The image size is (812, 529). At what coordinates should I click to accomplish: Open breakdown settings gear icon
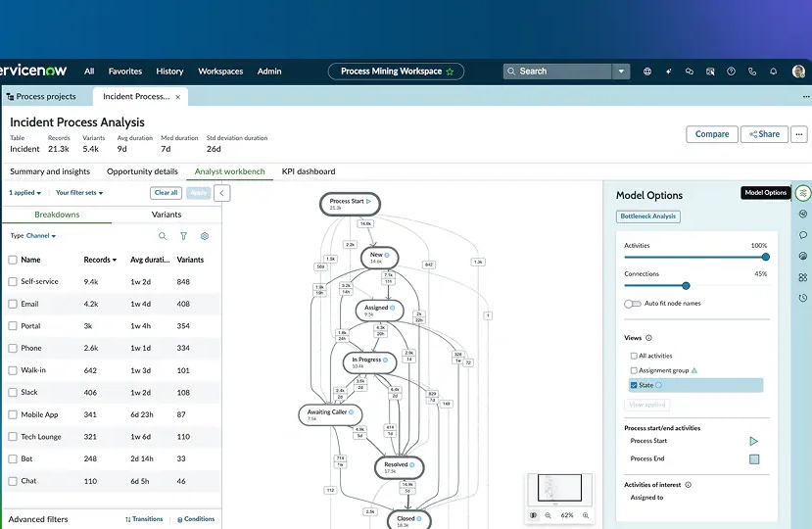pyautogui.click(x=205, y=236)
